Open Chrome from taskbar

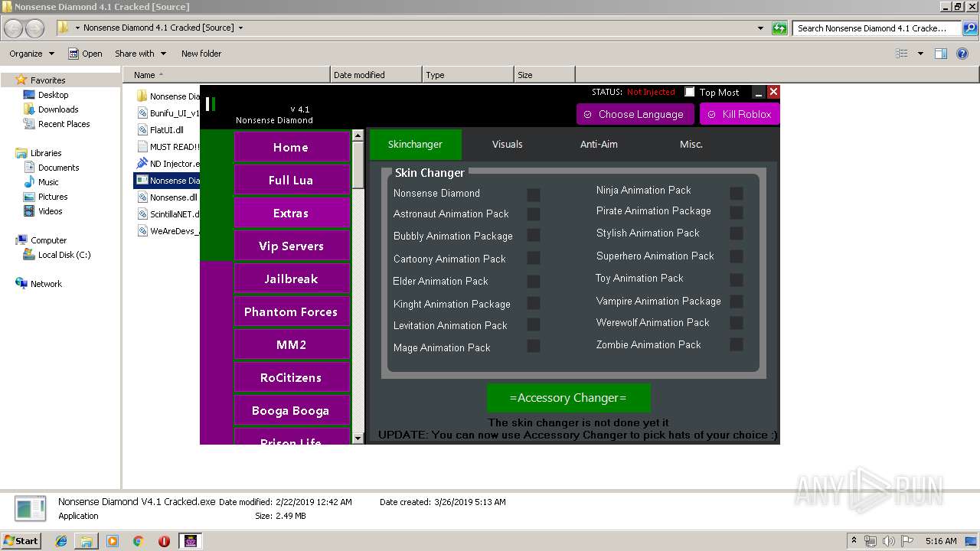coord(138,541)
